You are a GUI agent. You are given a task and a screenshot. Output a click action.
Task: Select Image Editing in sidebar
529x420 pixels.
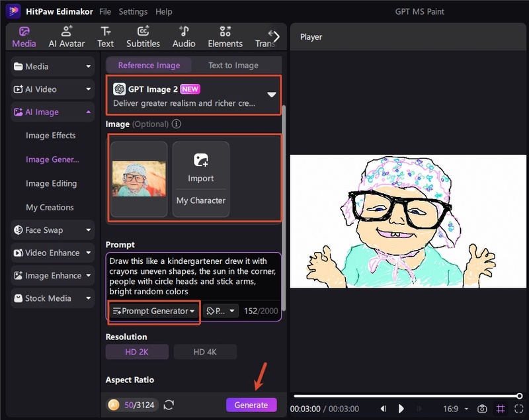(52, 183)
